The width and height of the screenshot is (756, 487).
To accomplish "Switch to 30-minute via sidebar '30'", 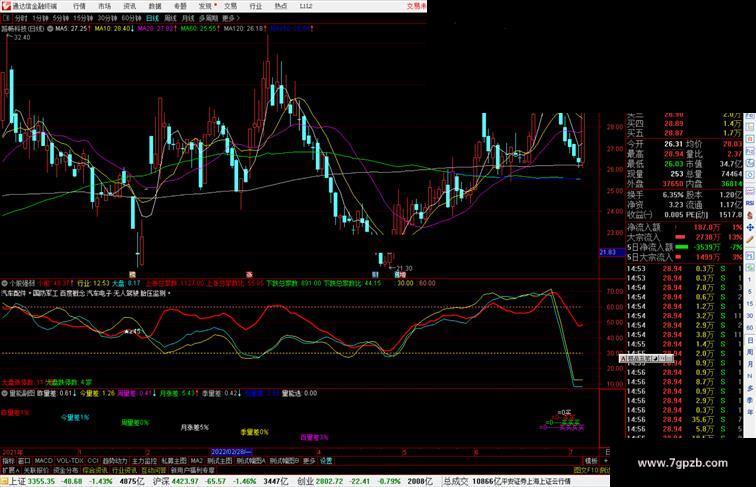I will [750, 315].
